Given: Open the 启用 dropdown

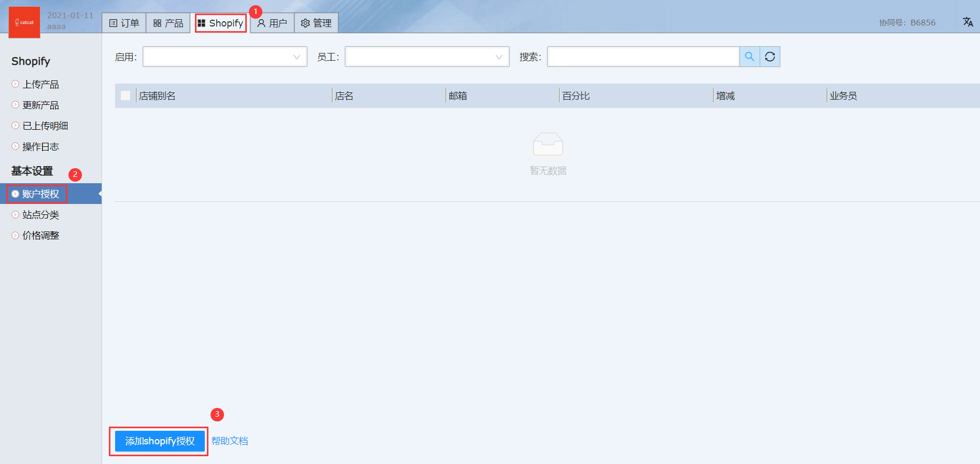Looking at the screenshot, I should (x=225, y=57).
